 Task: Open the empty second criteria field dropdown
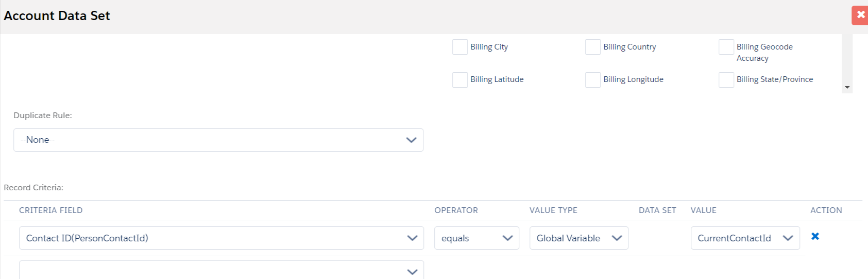(x=222, y=270)
